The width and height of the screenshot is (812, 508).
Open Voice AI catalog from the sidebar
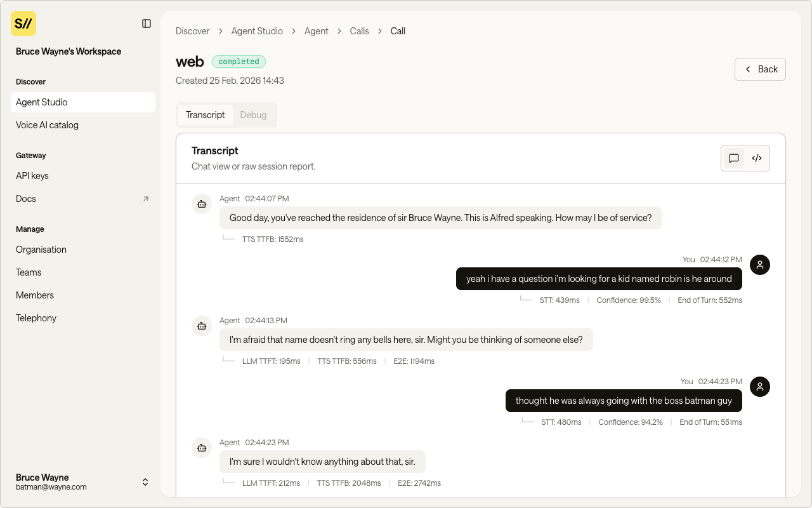click(47, 125)
